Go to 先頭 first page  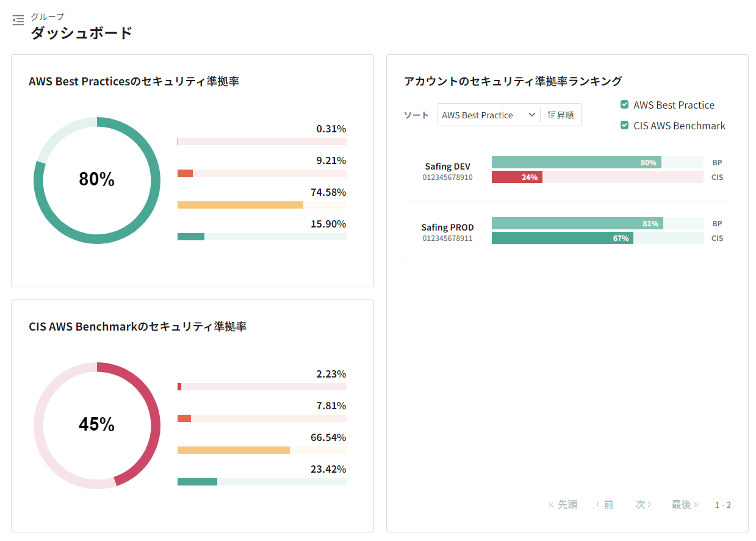click(563, 504)
